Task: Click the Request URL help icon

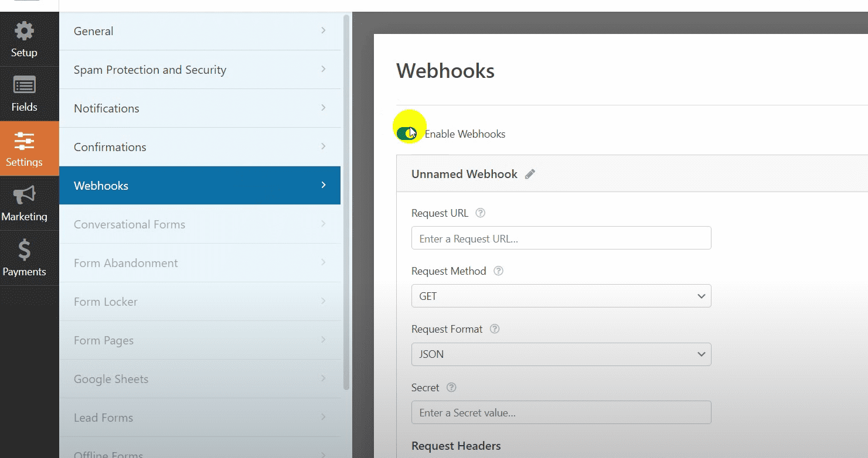Action: [481, 213]
